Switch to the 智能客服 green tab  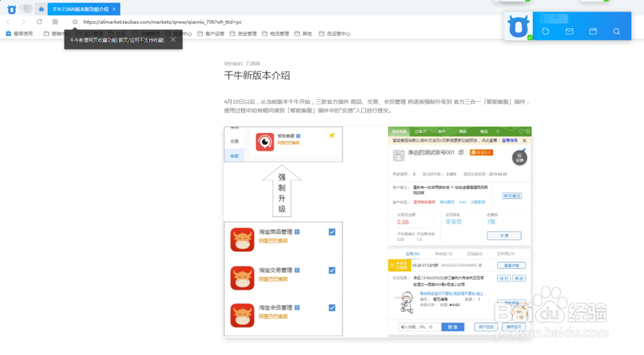coord(399,131)
